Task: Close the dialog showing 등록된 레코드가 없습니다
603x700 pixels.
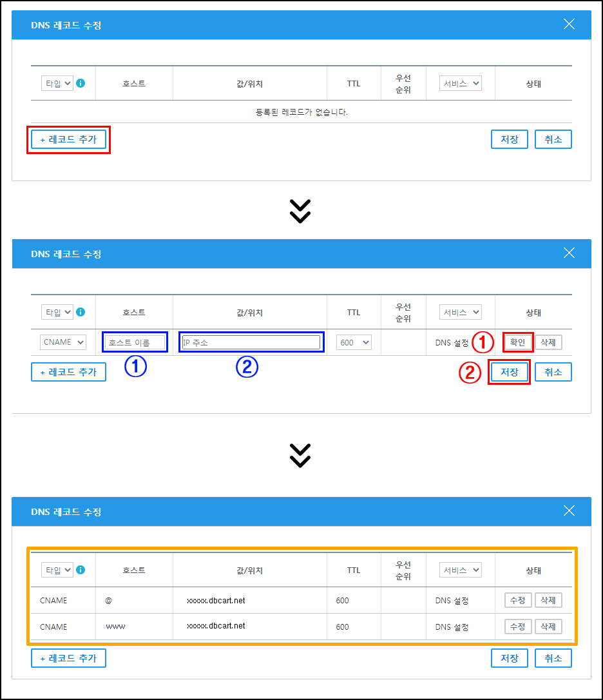Action: (569, 24)
